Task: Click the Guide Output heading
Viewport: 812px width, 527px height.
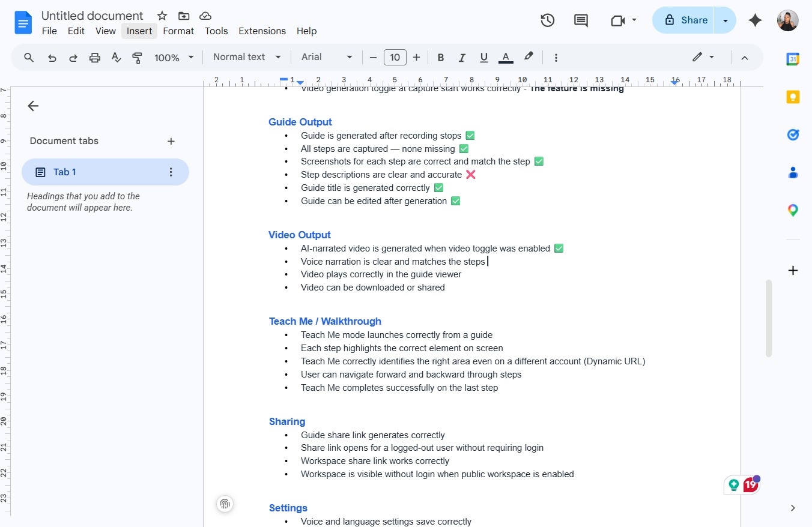Action: pyautogui.click(x=300, y=122)
